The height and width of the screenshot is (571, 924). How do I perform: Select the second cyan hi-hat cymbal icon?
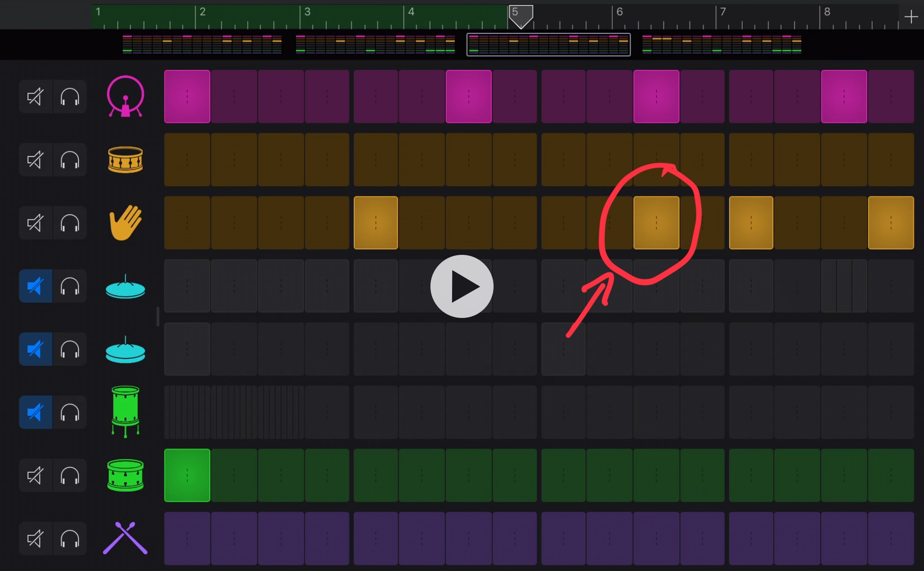pyautogui.click(x=125, y=350)
